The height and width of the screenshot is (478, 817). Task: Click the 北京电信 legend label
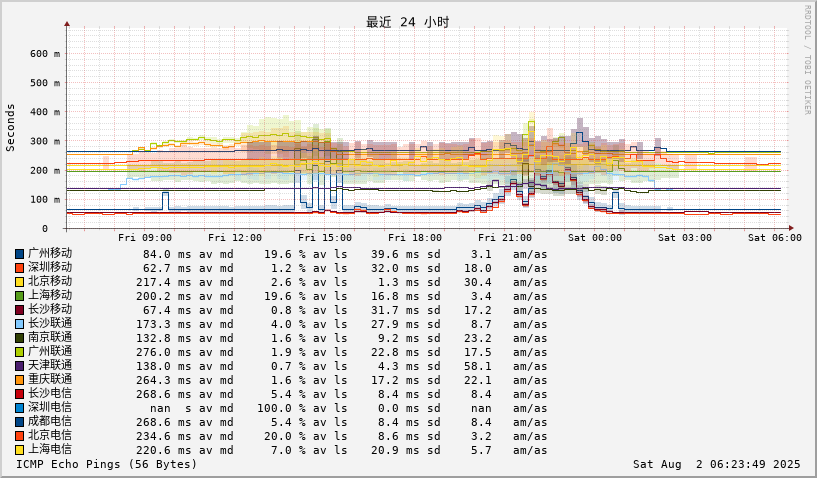[x=50, y=436]
